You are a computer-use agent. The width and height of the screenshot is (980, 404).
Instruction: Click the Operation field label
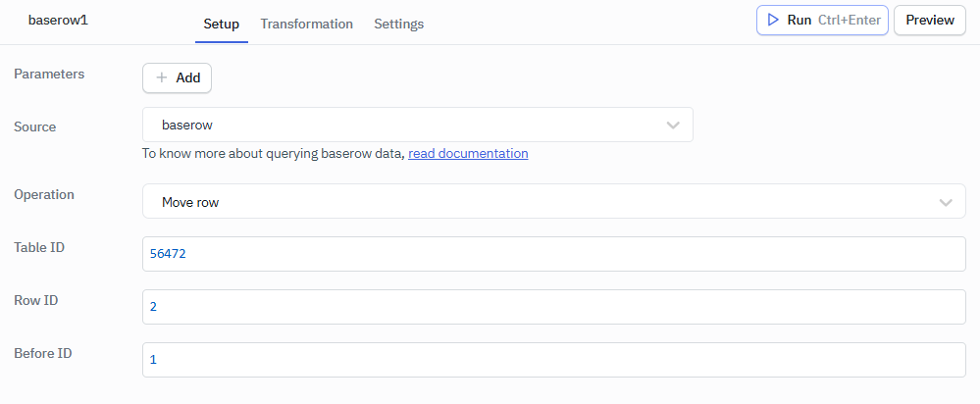pyautogui.click(x=44, y=194)
